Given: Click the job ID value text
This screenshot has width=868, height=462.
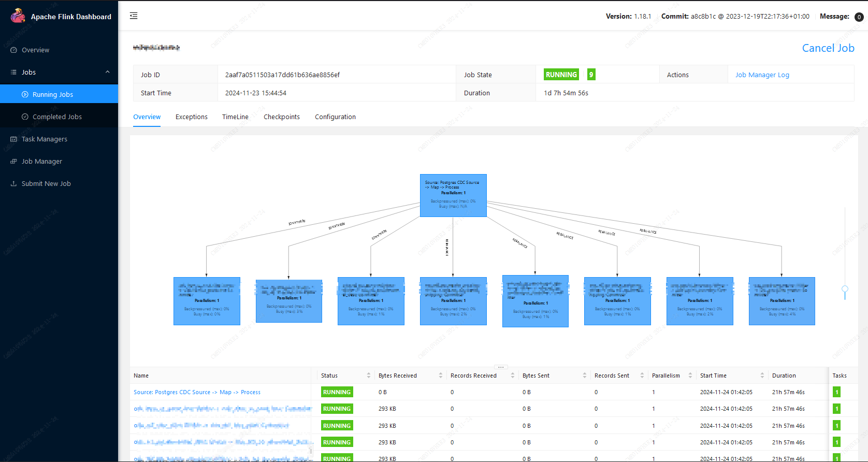Looking at the screenshot, I should coord(282,75).
